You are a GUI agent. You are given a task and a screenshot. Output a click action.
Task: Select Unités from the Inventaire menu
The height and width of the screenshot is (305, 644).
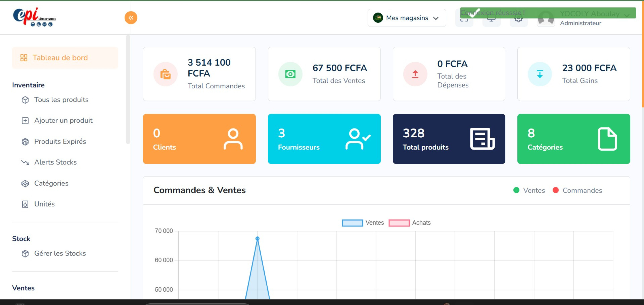point(44,204)
